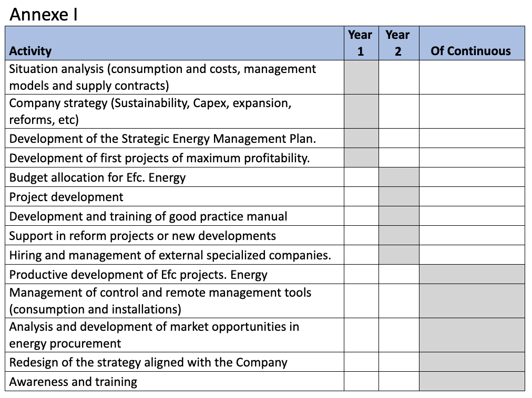Screen dimensions: 532x398
Task: Click empty Year 1 cell for Awareness and training
Action: click(361, 381)
